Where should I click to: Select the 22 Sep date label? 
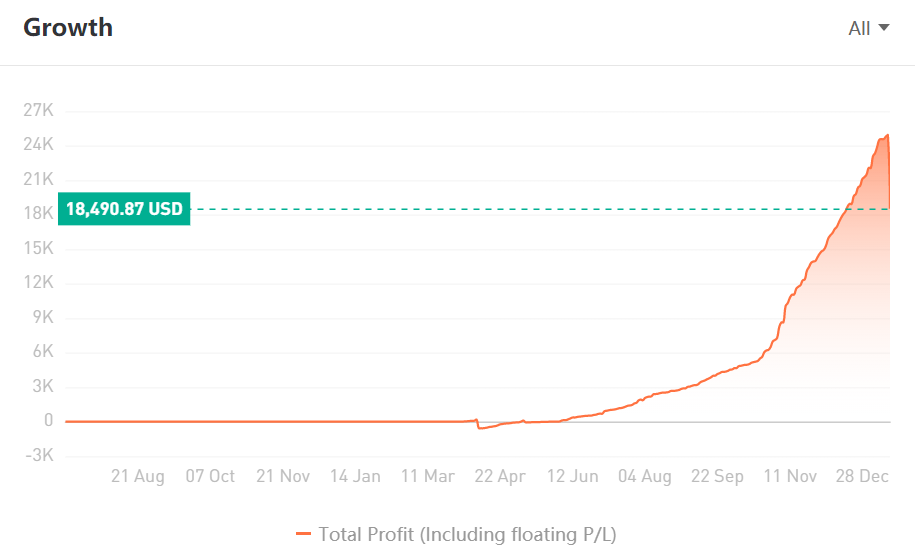(716, 476)
